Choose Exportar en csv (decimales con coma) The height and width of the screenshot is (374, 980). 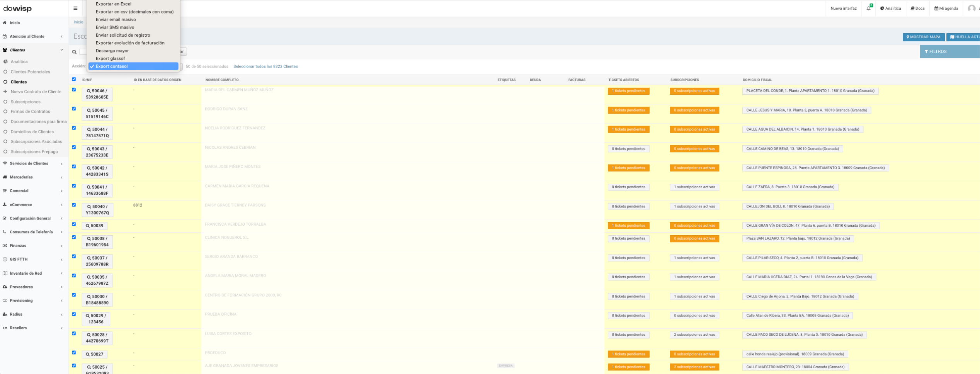click(133, 12)
